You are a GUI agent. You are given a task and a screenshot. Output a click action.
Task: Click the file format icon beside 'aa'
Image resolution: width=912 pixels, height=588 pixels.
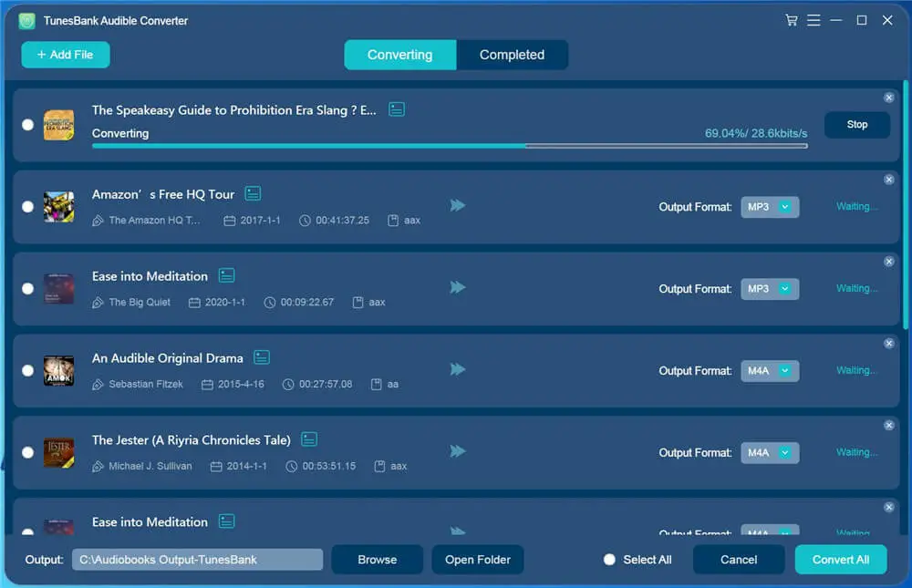[x=377, y=385]
